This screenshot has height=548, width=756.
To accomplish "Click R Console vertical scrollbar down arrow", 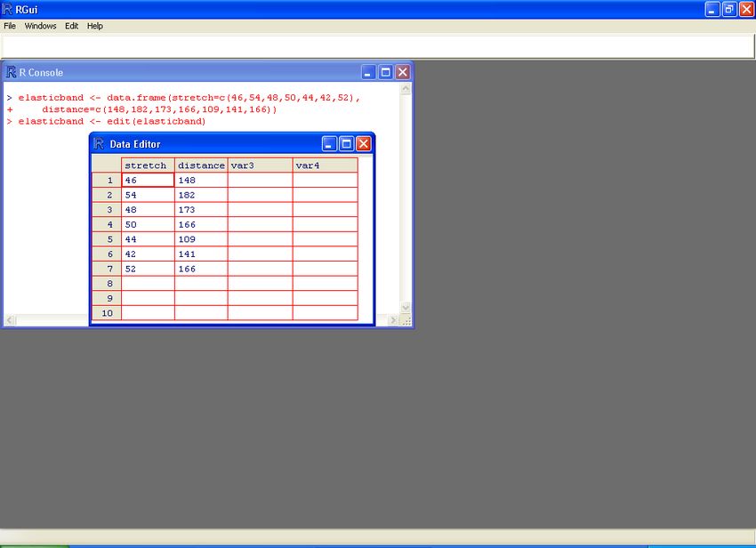I will pos(406,308).
